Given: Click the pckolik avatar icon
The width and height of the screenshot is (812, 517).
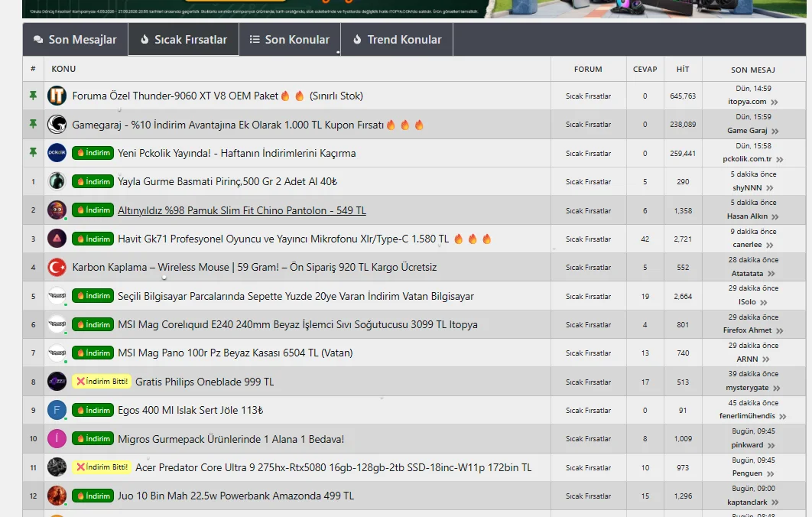Looking at the screenshot, I should 57,153.
